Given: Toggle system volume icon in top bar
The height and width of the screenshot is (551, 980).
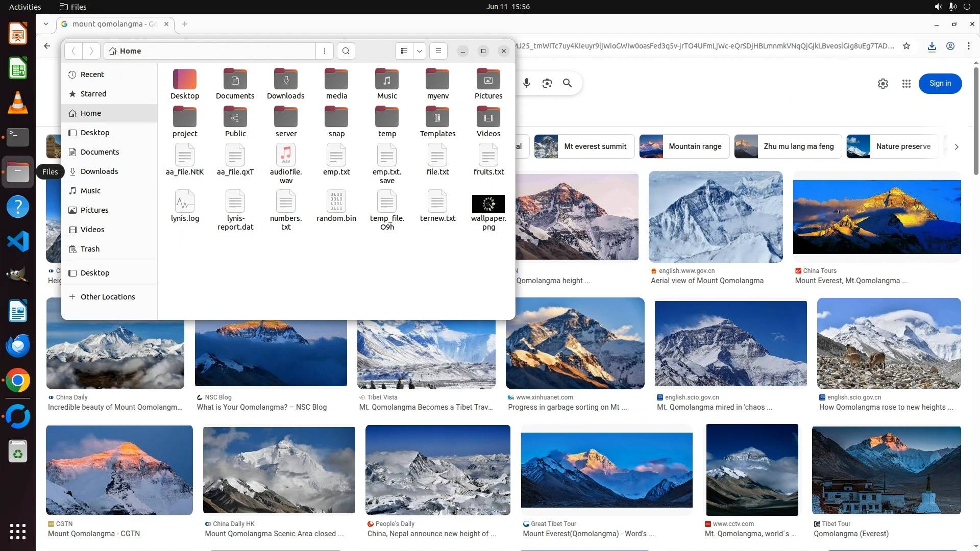Looking at the screenshot, I should (x=938, y=7).
